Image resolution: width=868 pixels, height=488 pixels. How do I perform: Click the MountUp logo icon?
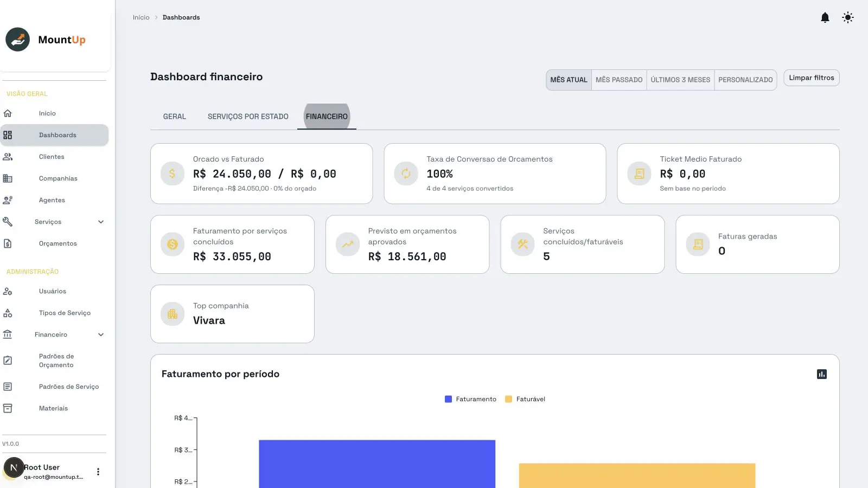click(x=17, y=40)
